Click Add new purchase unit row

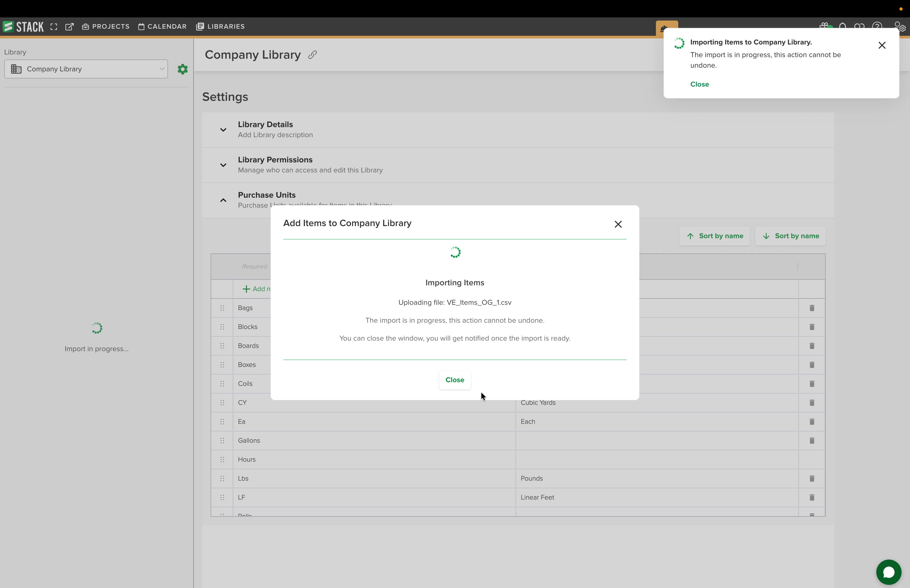coord(256,289)
